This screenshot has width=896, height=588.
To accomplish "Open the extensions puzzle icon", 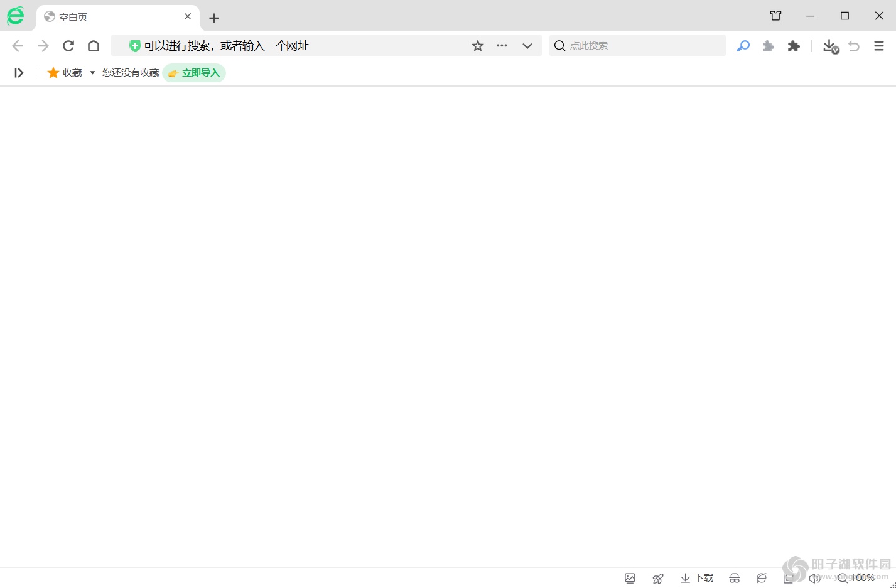I will 794,45.
